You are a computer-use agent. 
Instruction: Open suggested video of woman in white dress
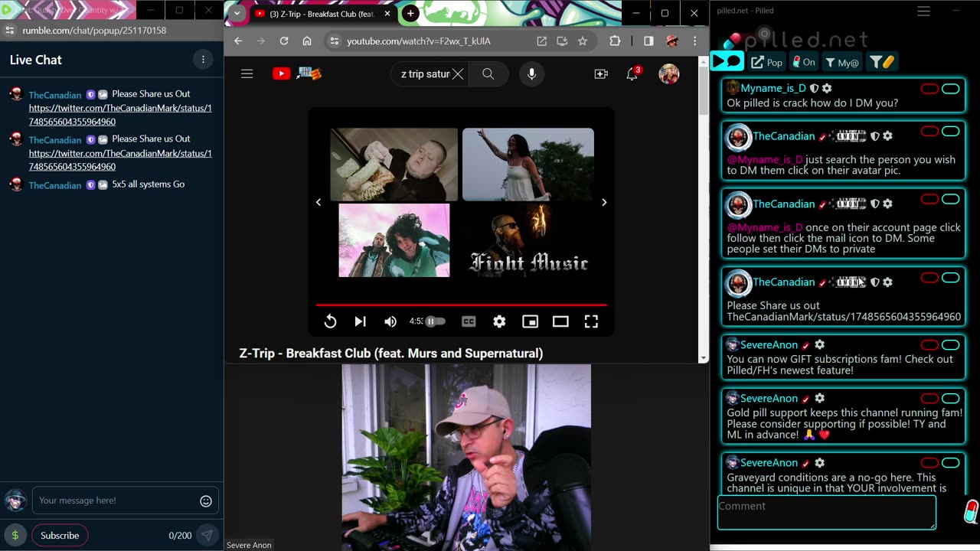(x=528, y=165)
